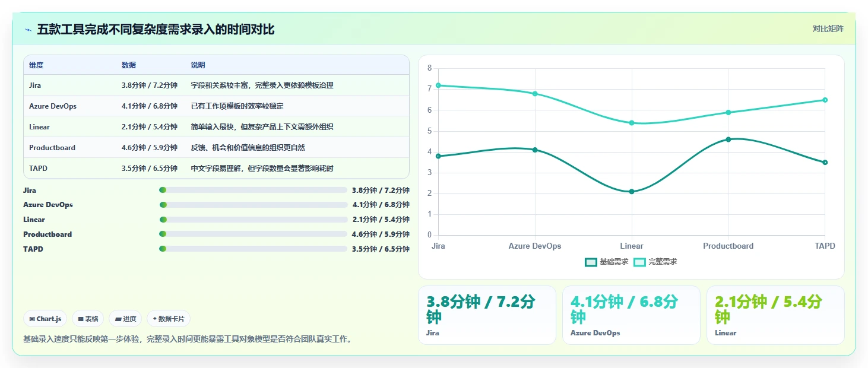Open the Jira stat card showing 3.8分钟 / 7.2分钟
This screenshot has height=368, width=868.
coord(487,315)
